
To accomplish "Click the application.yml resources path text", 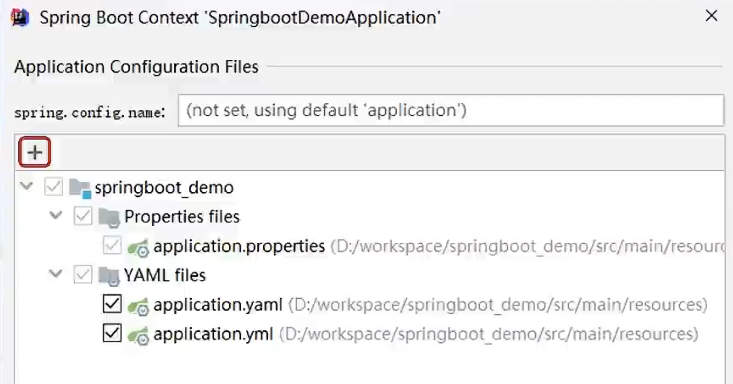I will click(489, 334).
